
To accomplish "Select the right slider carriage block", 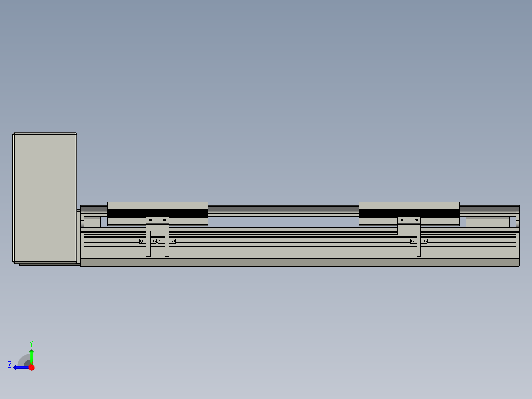I will (410, 206).
